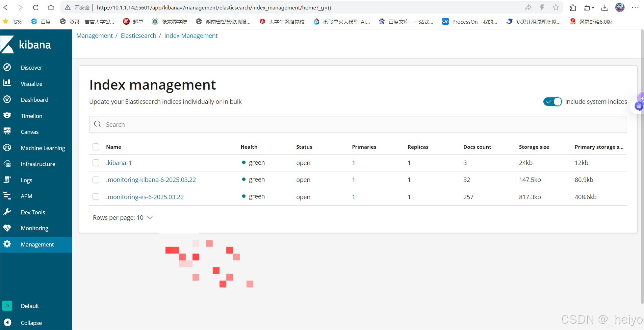Image resolution: width=644 pixels, height=330 pixels.
Task: Check the .monitoring-es-6-2025.03.22 row checkbox
Action: tap(96, 196)
